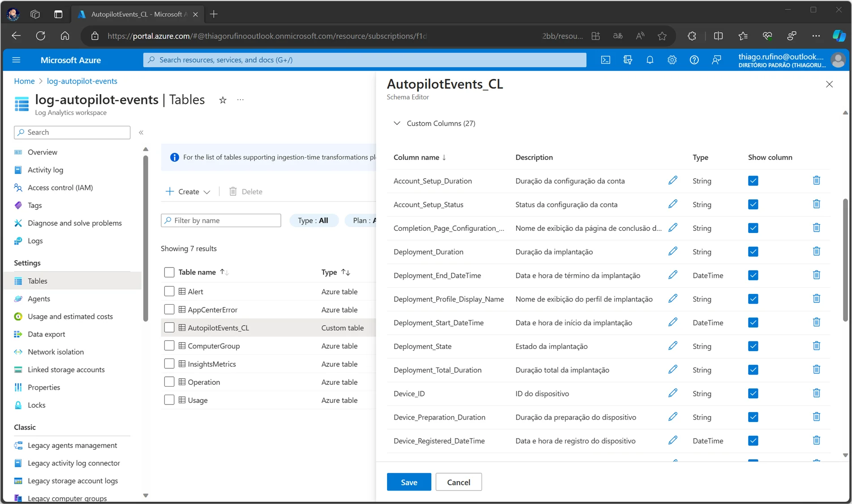
Task: Follow the Home breadcrumb link
Action: [x=24, y=81]
